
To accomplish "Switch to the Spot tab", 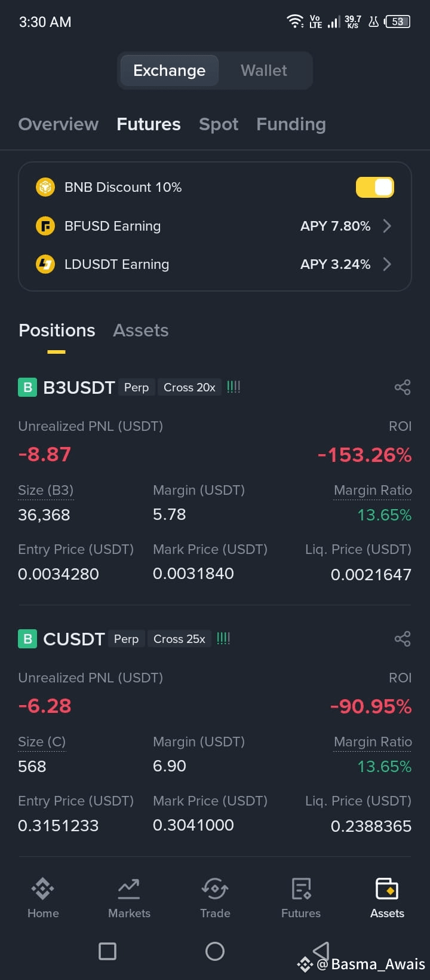I will click(x=219, y=124).
